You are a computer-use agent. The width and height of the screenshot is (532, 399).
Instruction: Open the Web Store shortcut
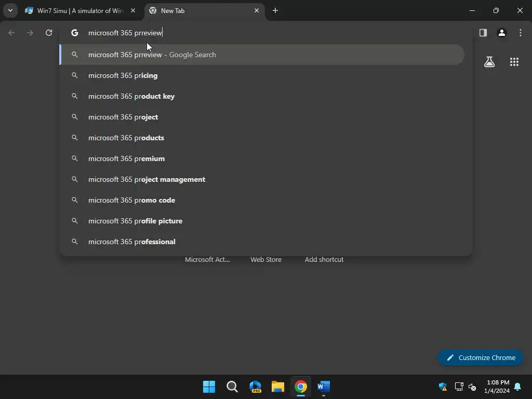click(266, 259)
